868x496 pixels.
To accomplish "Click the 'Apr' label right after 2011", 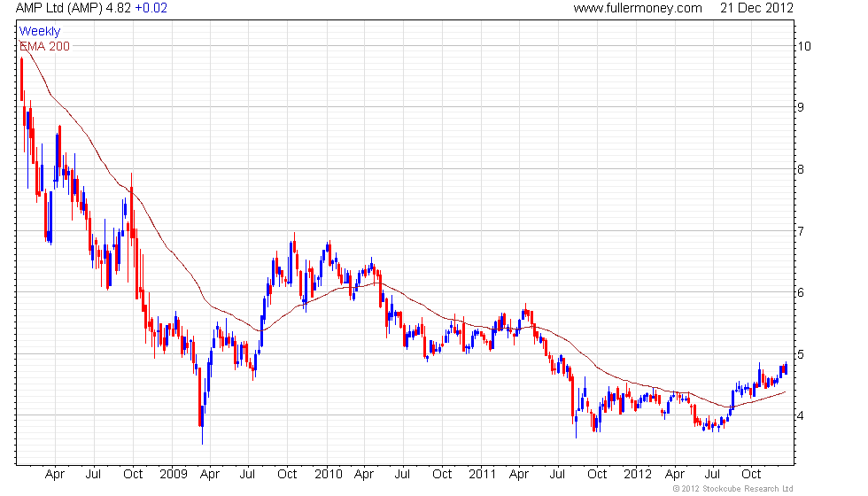I will (x=519, y=475).
